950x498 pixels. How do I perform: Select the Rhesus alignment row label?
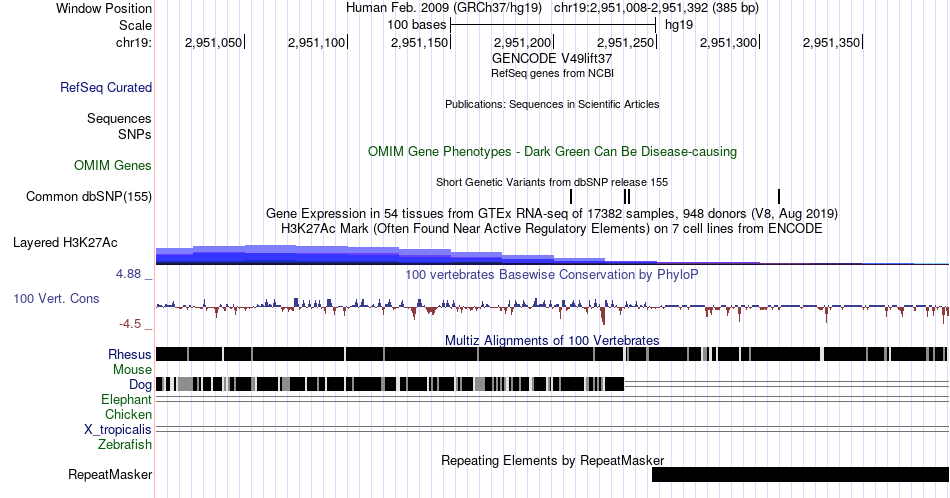(x=130, y=354)
